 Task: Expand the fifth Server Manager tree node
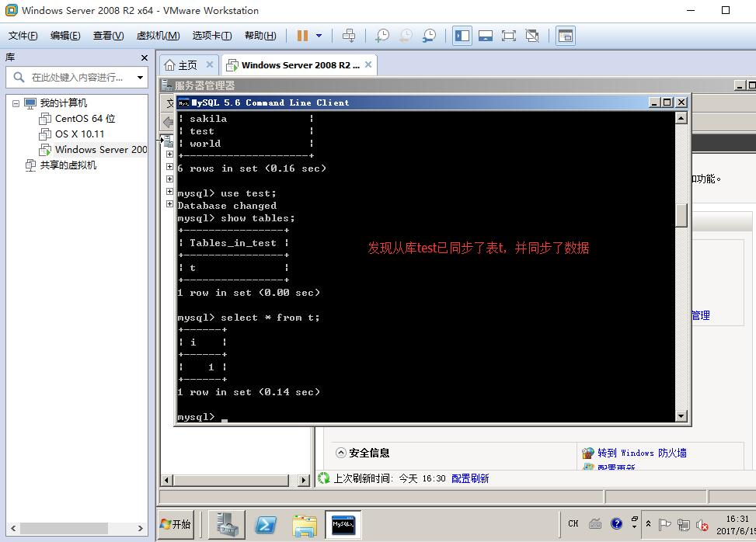pyautogui.click(x=169, y=203)
